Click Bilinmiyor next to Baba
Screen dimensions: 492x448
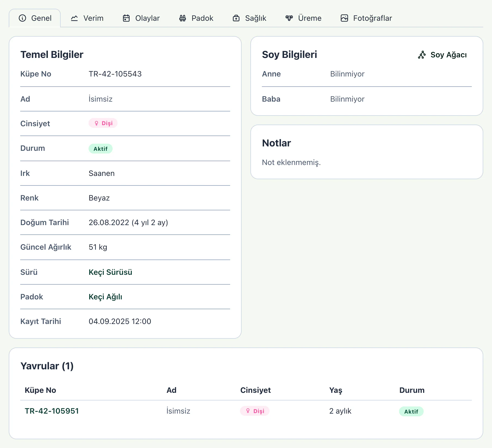click(347, 99)
